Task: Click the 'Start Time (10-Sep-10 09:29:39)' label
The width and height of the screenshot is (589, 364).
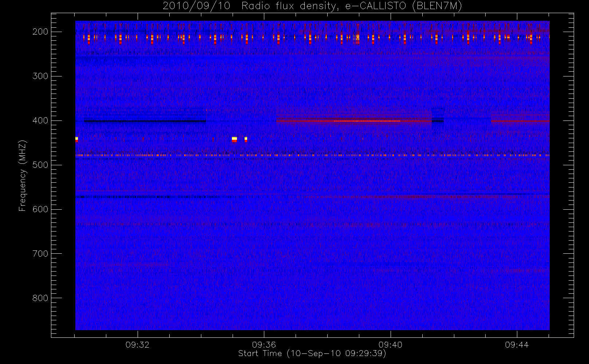Action: click(x=312, y=353)
